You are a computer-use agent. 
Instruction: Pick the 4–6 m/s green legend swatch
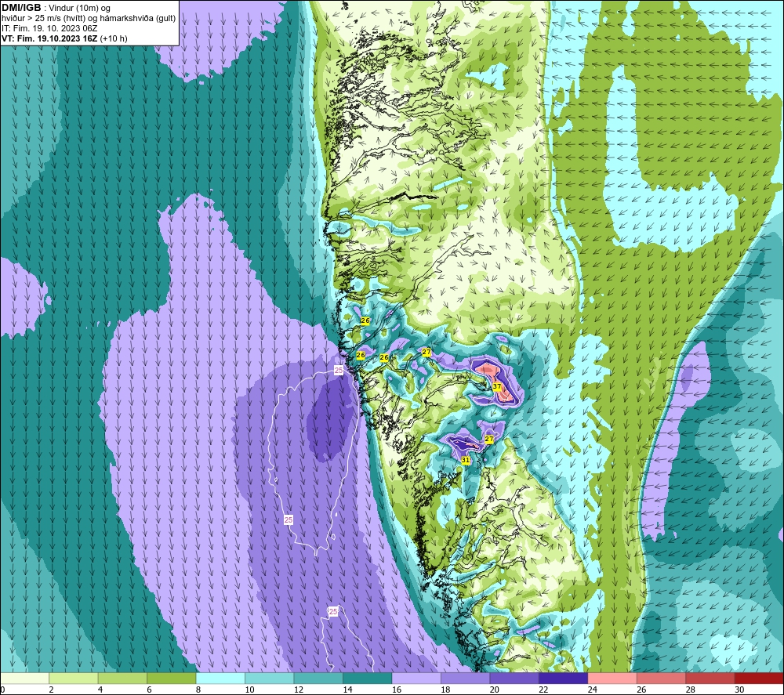[122, 678]
